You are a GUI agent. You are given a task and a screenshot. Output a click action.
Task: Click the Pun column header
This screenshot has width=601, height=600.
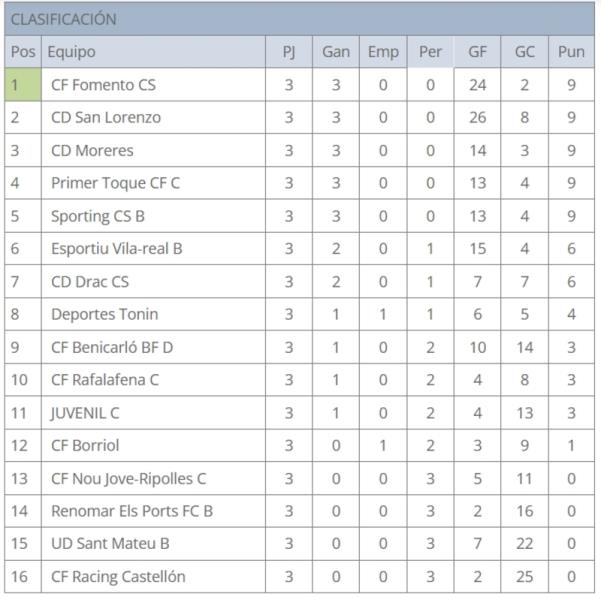coord(572,52)
